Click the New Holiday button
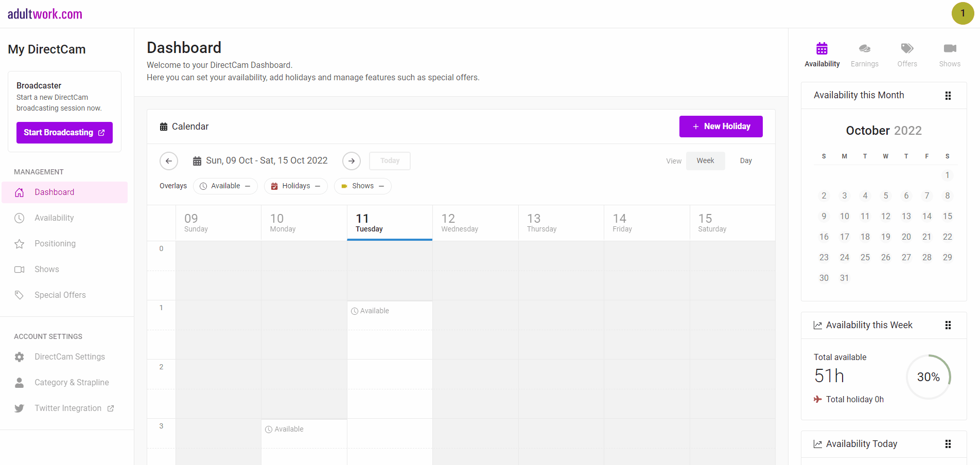 (x=721, y=127)
